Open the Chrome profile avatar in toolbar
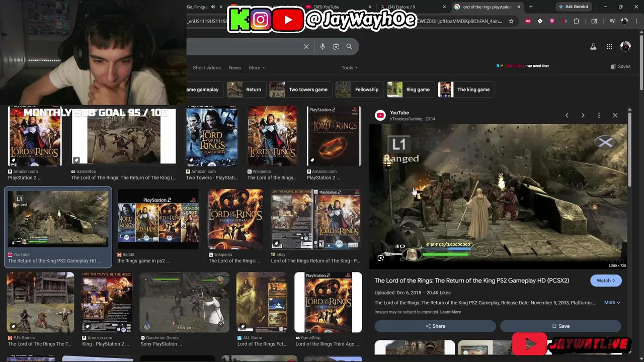 pos(624,21)
